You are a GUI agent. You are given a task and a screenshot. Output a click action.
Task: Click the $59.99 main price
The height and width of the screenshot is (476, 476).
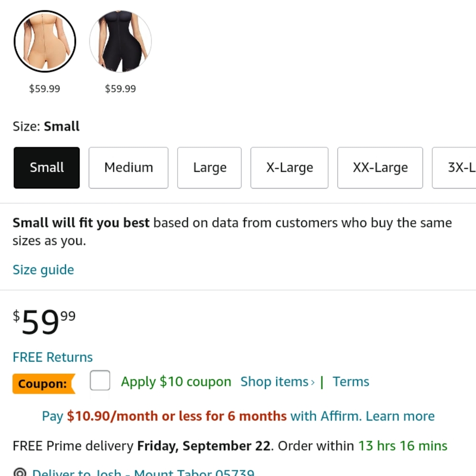pos(44,322)
